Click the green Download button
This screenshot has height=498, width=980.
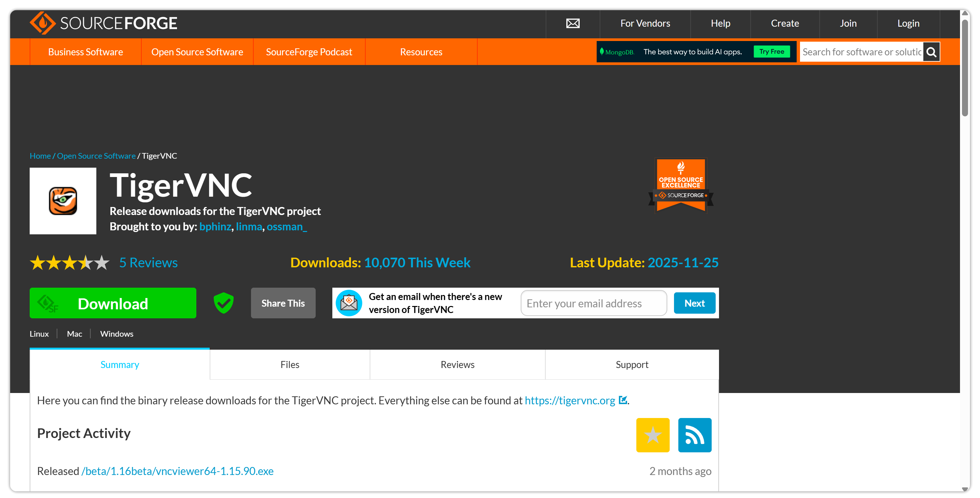click(x=113, y=303)
